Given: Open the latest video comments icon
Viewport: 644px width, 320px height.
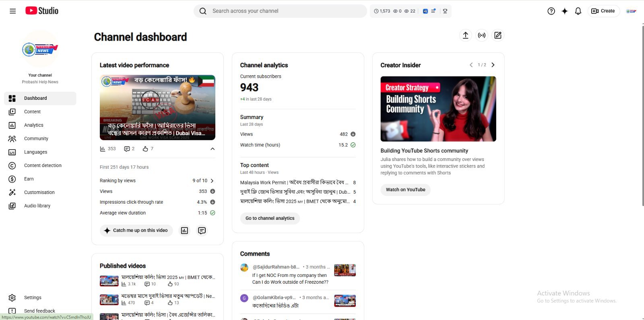Looking at the screenshot, I should [x=202, y=231].
